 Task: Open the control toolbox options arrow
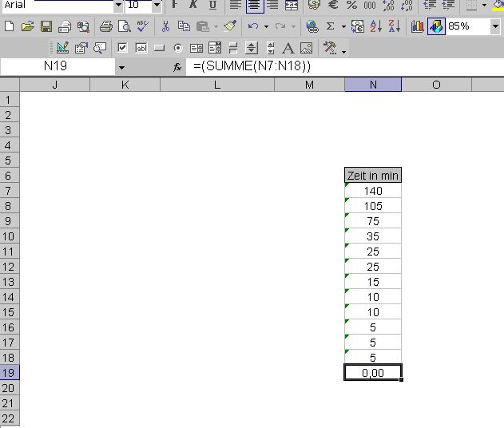pos(343,52)
